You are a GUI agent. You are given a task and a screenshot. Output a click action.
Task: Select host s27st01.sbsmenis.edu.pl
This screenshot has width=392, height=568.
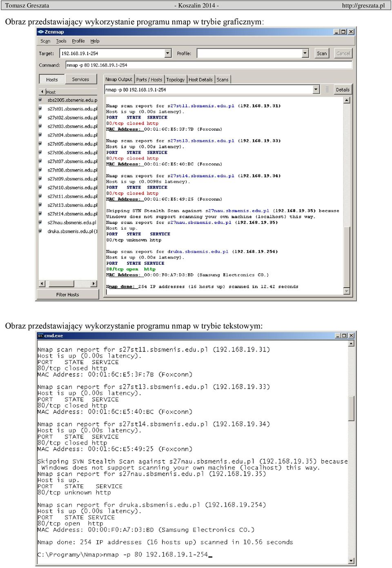(x=72, y=109)
